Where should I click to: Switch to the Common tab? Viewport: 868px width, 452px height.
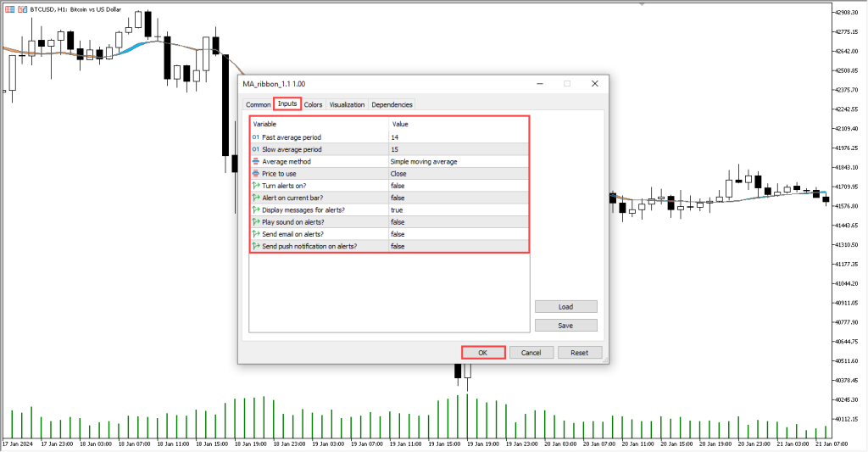click(258, 104)
